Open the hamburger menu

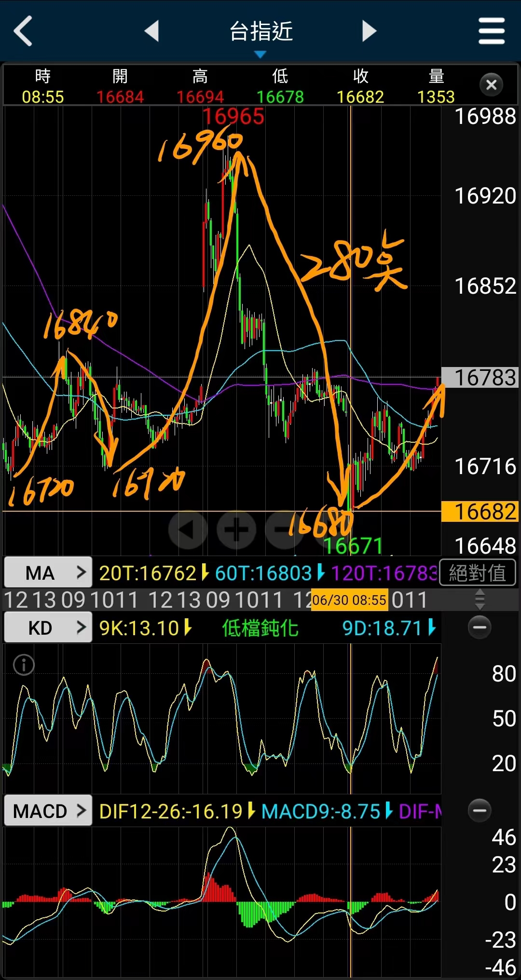click(491, 31)
